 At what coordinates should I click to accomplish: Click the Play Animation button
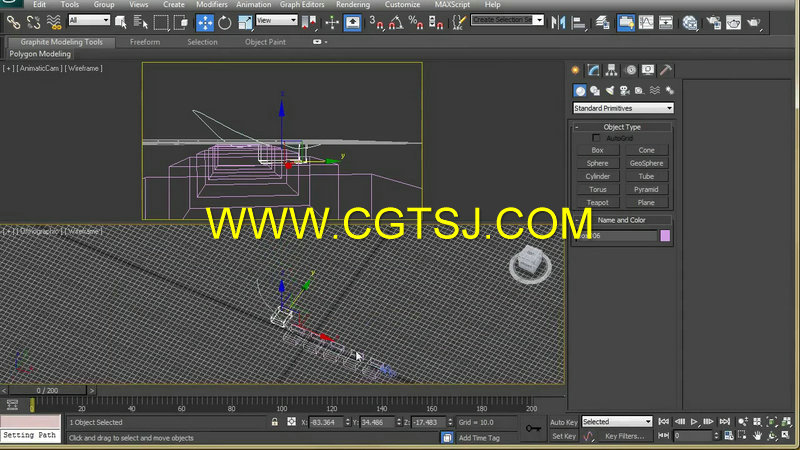point(694,421)
